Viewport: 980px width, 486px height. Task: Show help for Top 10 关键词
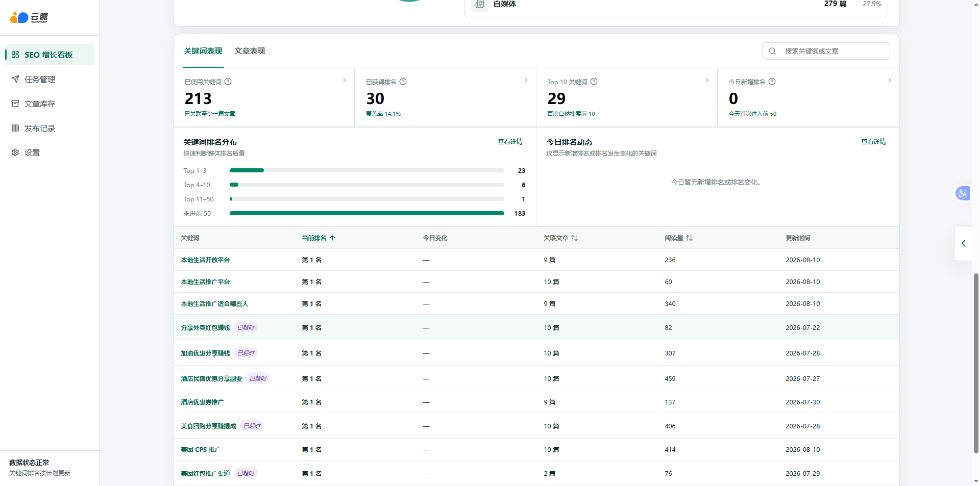[x=594, y=82]
